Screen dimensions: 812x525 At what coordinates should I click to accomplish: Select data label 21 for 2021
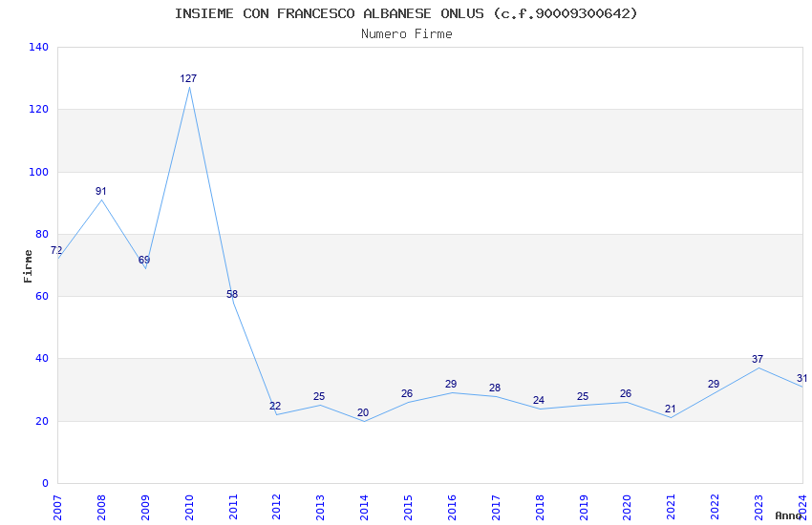[670, 409]
